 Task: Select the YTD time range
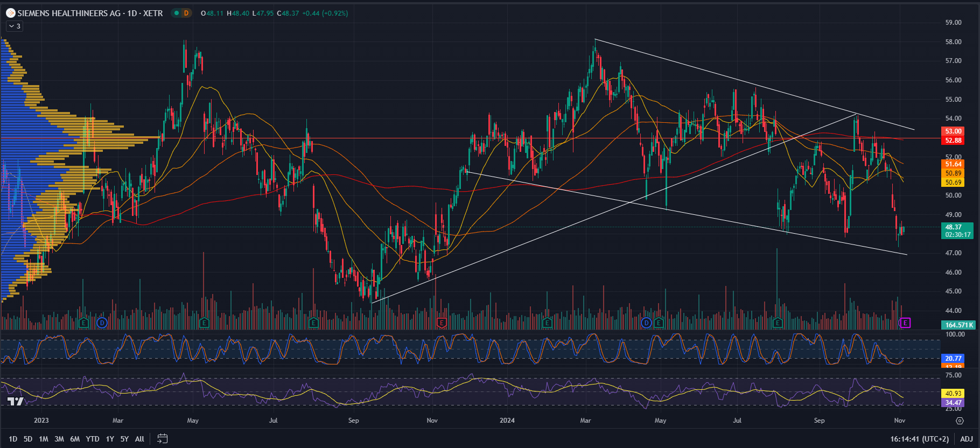pyautogui.click(x=93, y=439)
